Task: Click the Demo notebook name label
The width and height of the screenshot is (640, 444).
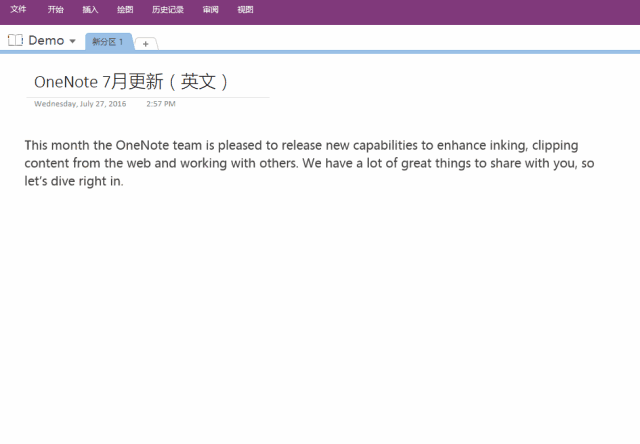Action: pos(46,40)
